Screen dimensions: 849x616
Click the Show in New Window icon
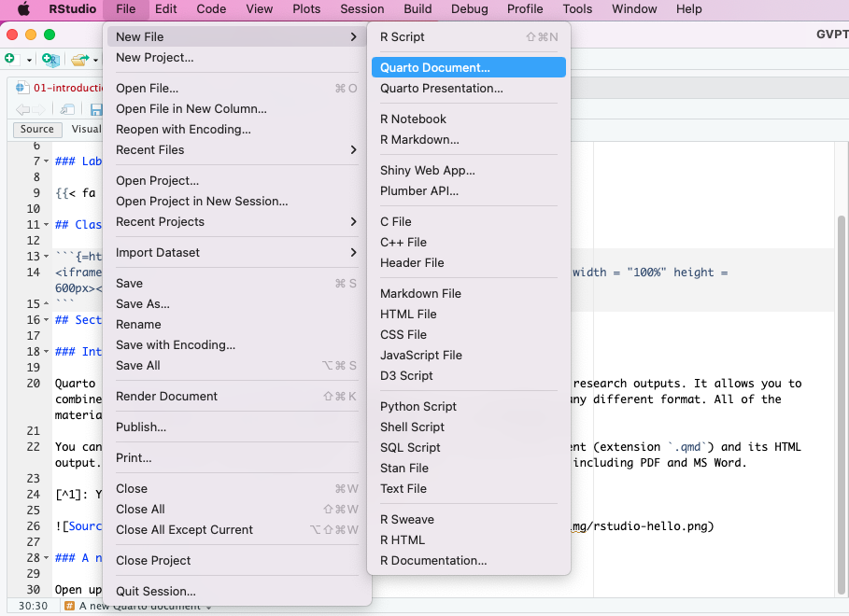[68, 109]
